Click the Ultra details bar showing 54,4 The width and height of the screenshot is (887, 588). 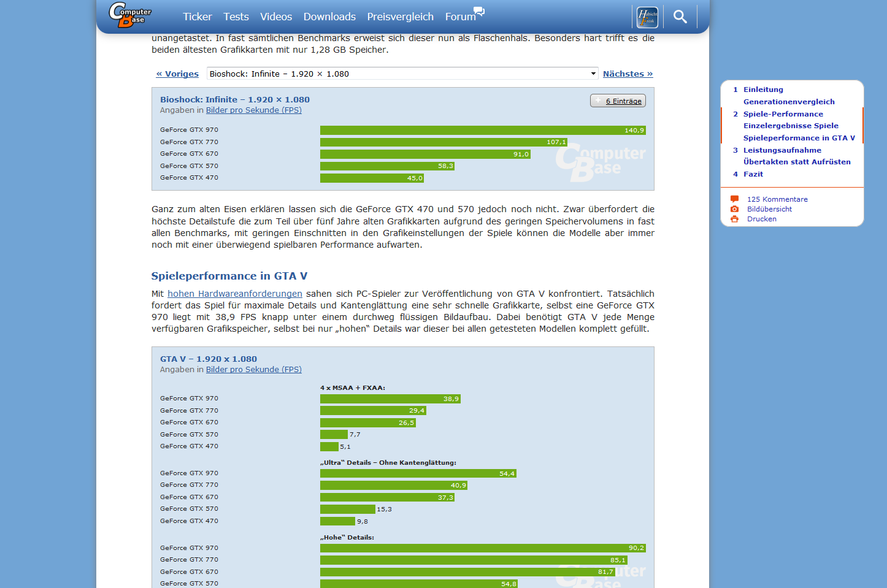[418, 473]
